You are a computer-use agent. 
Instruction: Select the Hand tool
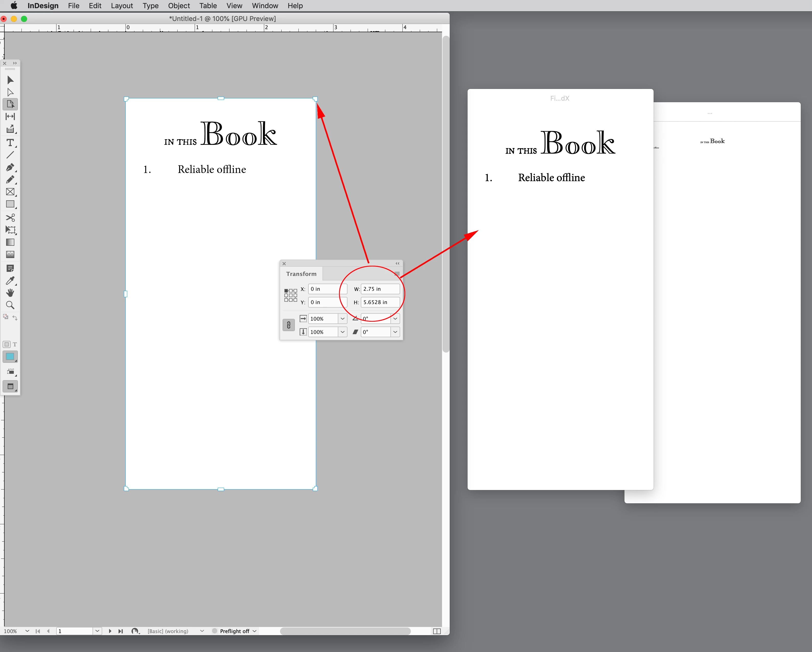point(10,293)
